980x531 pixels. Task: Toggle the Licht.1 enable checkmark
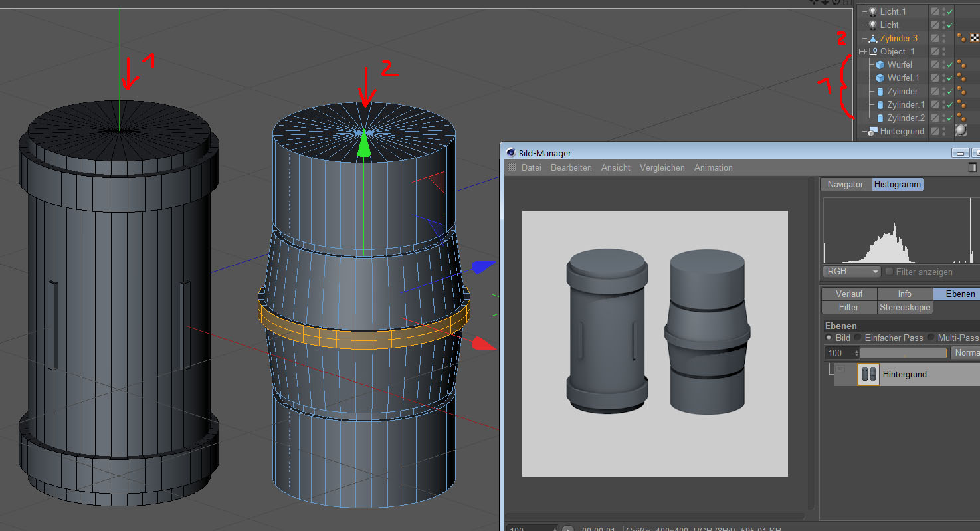[950, 12]
